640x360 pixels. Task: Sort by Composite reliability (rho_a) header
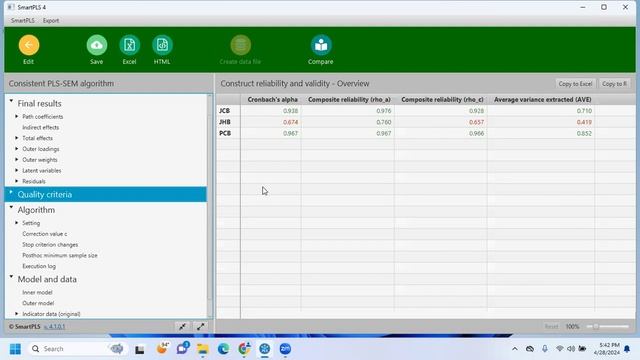349,100
